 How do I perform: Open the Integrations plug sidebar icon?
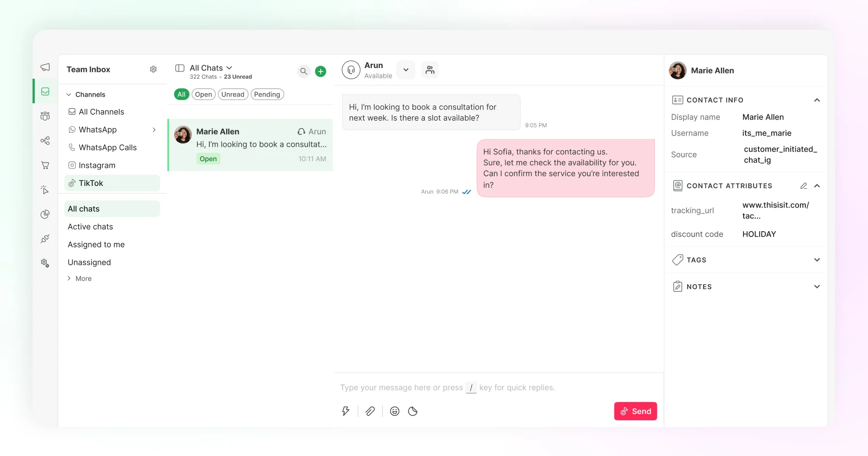(45, 238)
